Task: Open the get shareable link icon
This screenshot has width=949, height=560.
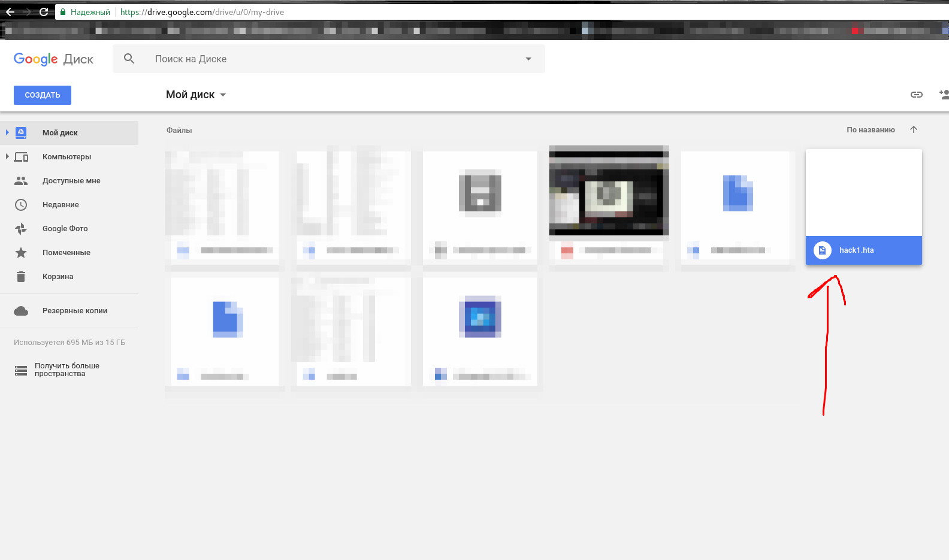Action: point(917,95)
